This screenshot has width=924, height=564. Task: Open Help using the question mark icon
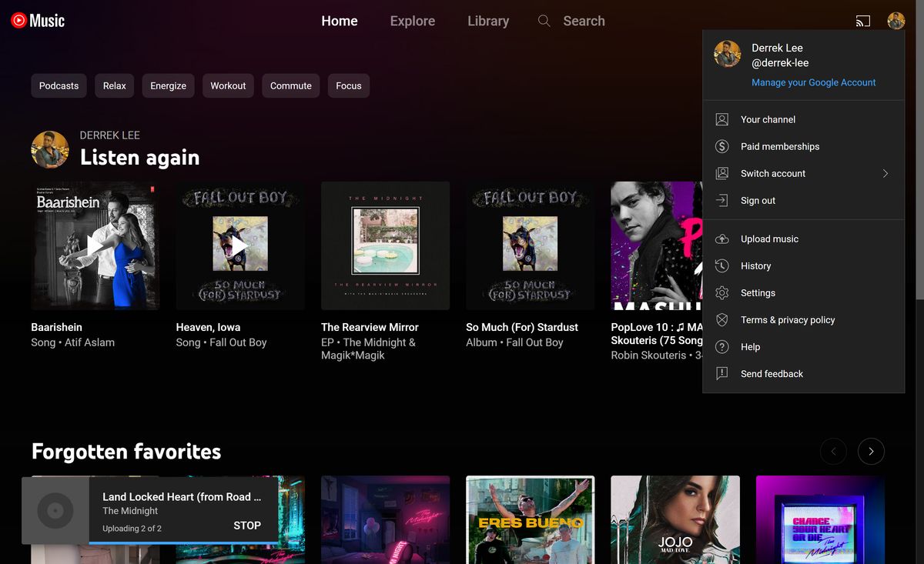pos(721,346)
